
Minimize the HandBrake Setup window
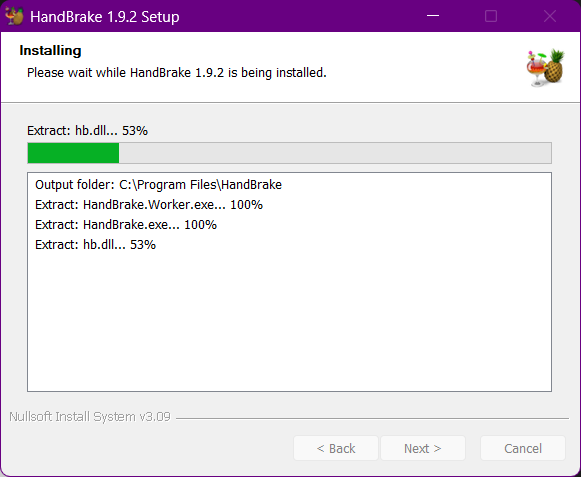[433, 16]
